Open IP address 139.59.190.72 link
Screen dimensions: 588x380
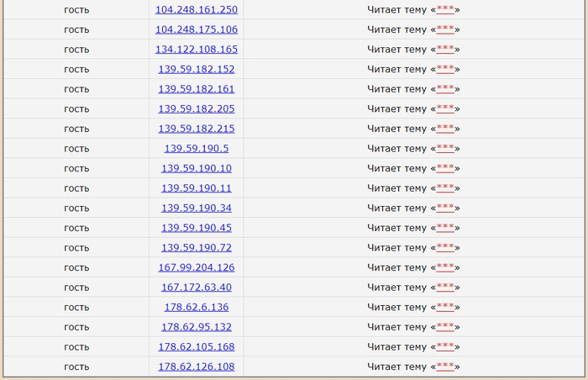point(197,248)
